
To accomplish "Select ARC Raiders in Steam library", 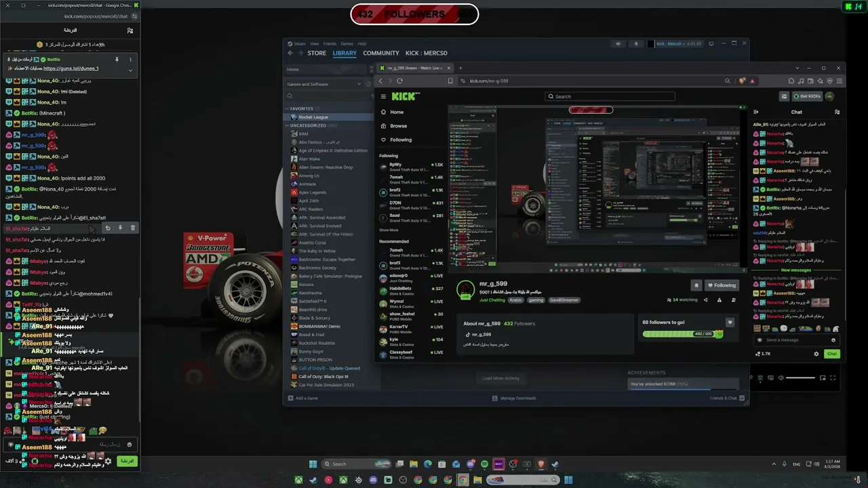I will (311, 209).
